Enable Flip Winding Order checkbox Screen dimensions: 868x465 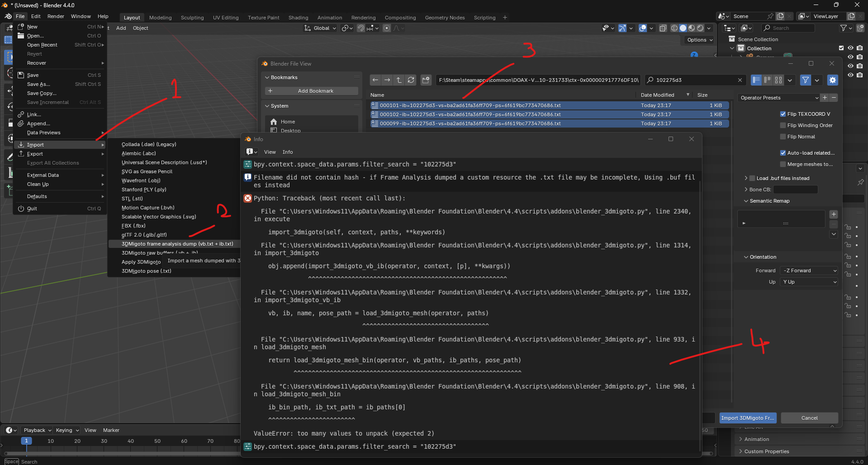click(783, 125)
